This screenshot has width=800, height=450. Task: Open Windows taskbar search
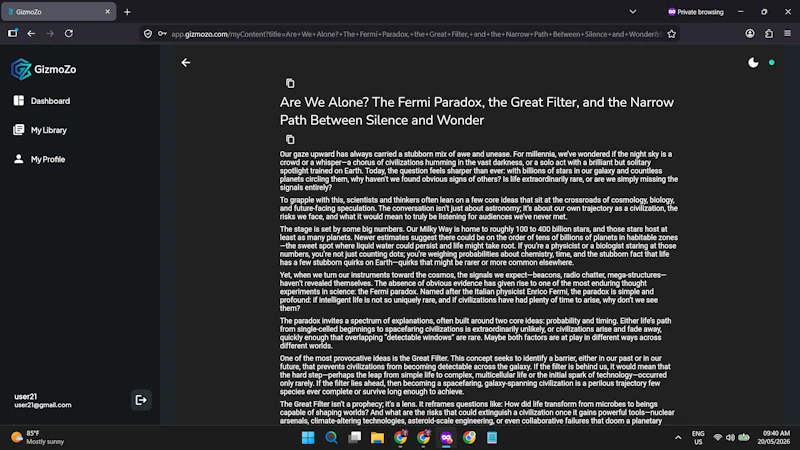[x=331, y=438]
